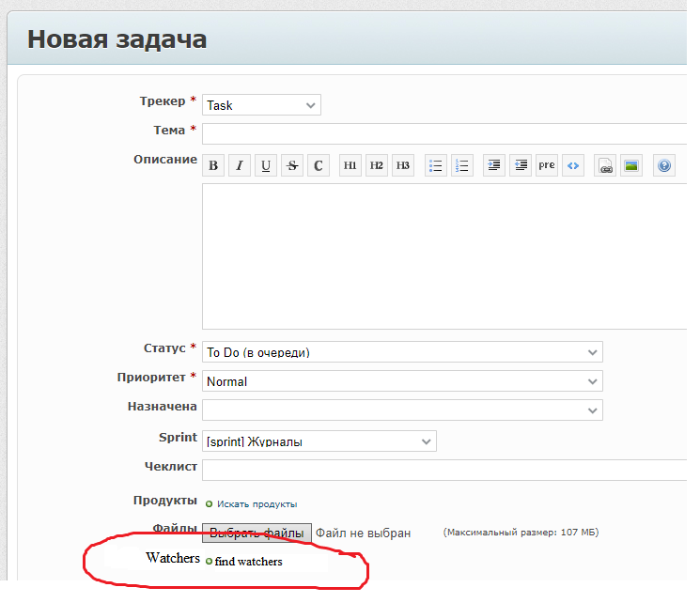Insert heading 1 with H1 button
The width and height of the screenshot is (700, 603).
pyautogui.click(x=350, y=165)
